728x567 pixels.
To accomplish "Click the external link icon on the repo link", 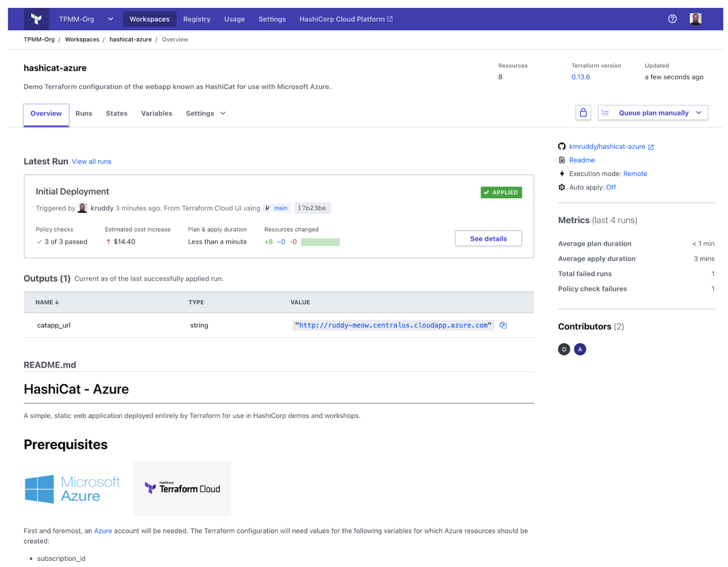I will 651,146.
